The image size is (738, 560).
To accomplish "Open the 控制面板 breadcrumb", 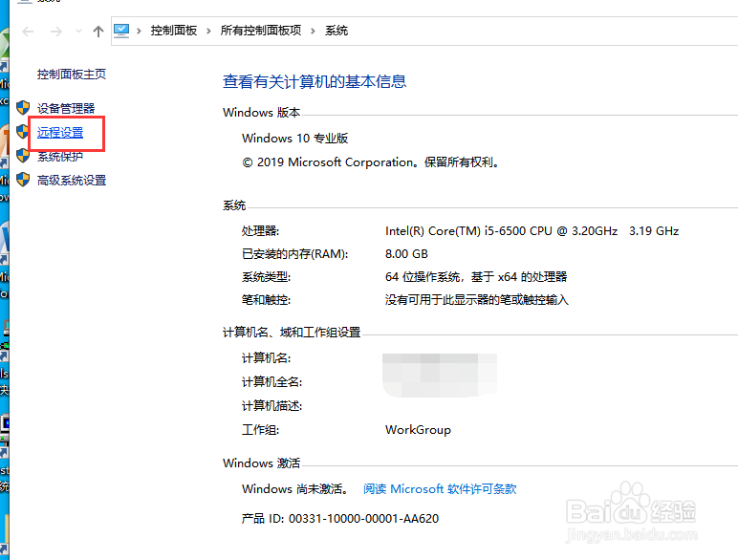I will pyautogui.click(x=174, y=31).
